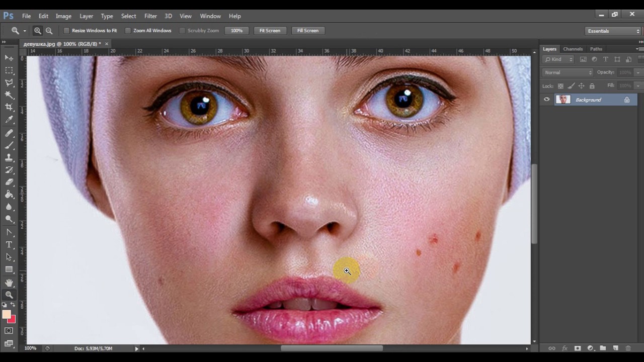The width and height of the screenshot is (644, 362).
Task: Open the Essentials workspace dropdown
Action: point(613,31)
